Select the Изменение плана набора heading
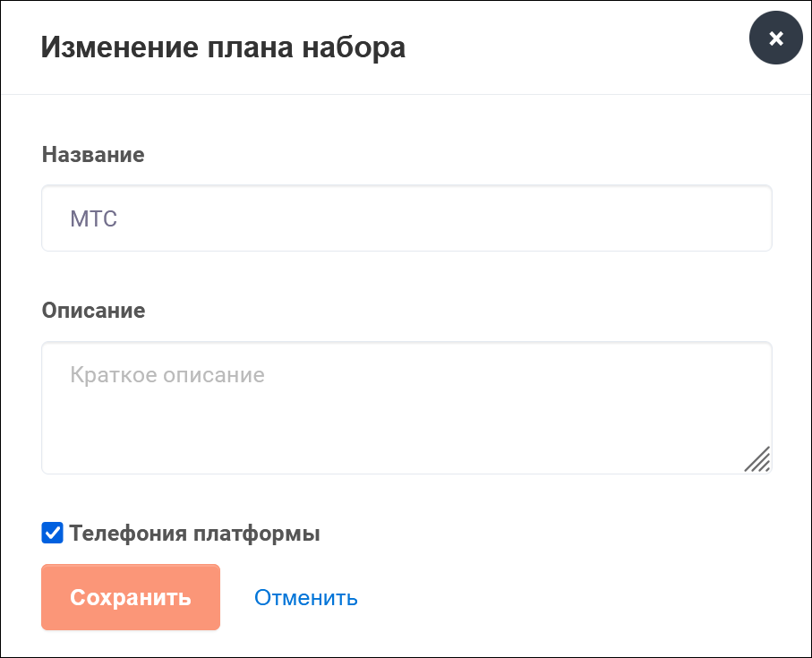Viewport: 812px width, 658px height. click(223, 47)
